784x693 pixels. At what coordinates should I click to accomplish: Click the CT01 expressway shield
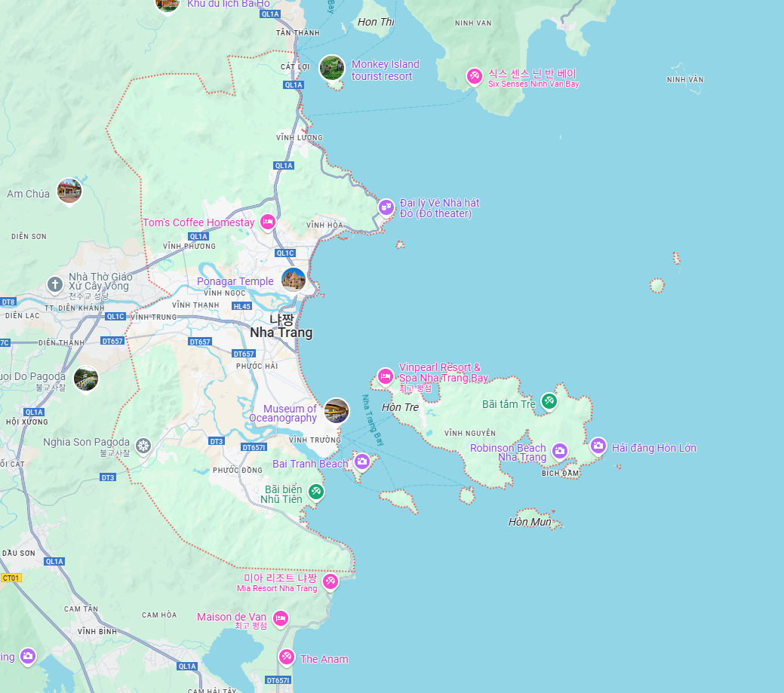coord(11,578)
